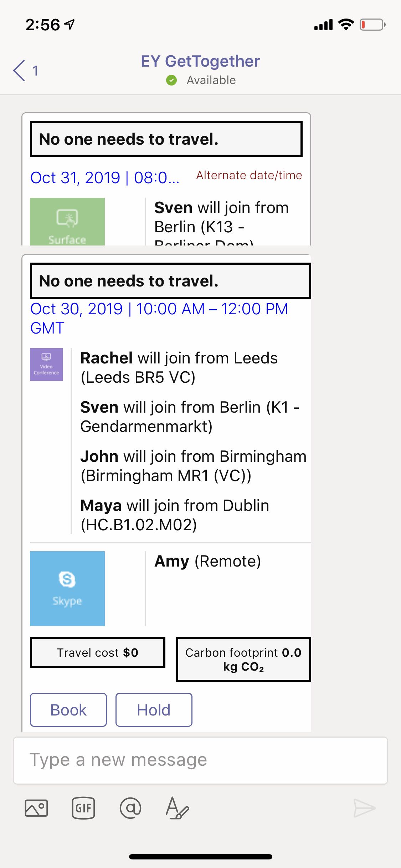The width and height of the screenshot is (401, 868).
Task: Open text formatting options
Action: pyautogui.click(x=176, y=809)
